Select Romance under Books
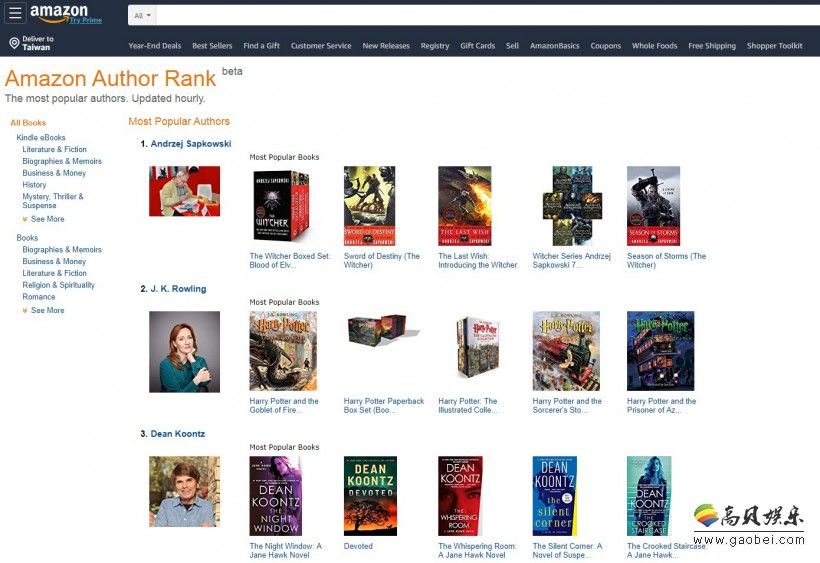Screen dimensions: 820x563 pos(39,297)
